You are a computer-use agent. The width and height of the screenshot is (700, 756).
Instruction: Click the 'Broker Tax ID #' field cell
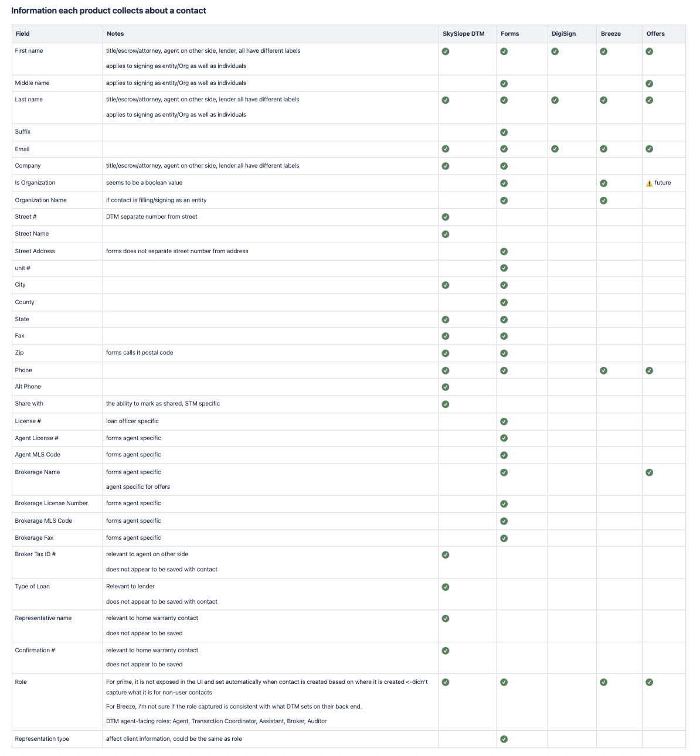tap(35, 554)
